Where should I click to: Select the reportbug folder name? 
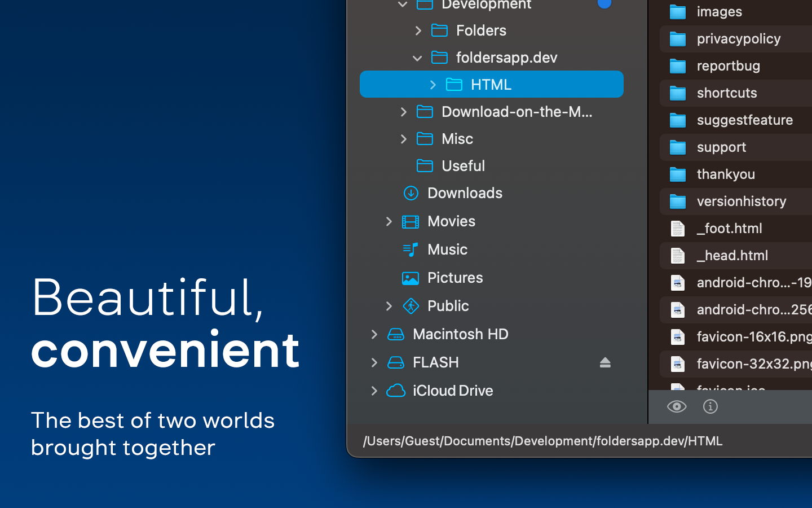click(729, 65)
